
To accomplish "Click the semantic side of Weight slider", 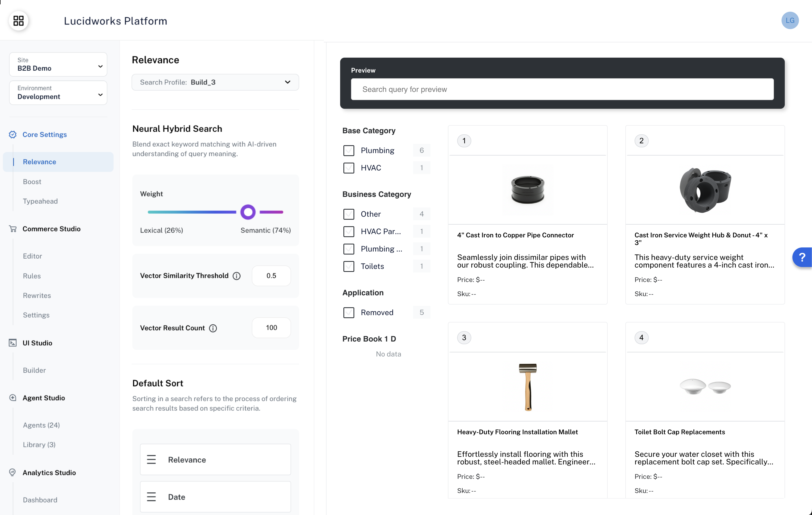I will 272,212.
